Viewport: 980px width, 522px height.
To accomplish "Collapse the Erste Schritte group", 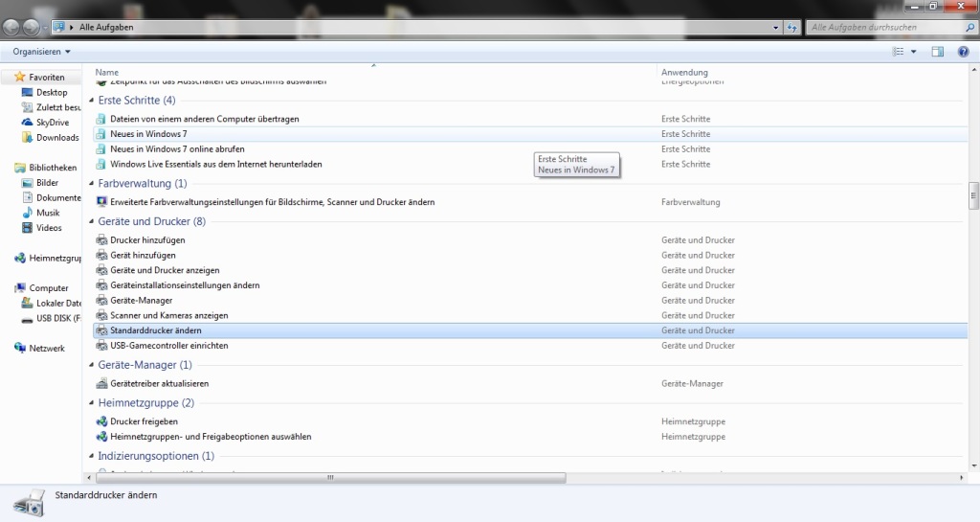I will [x=93, y=101].
